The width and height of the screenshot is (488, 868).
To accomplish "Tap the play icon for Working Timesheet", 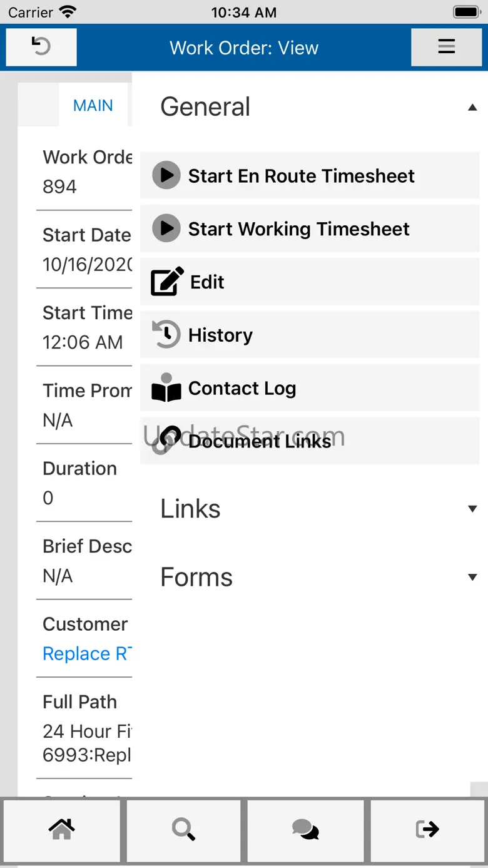I will (x=166, y=229).
